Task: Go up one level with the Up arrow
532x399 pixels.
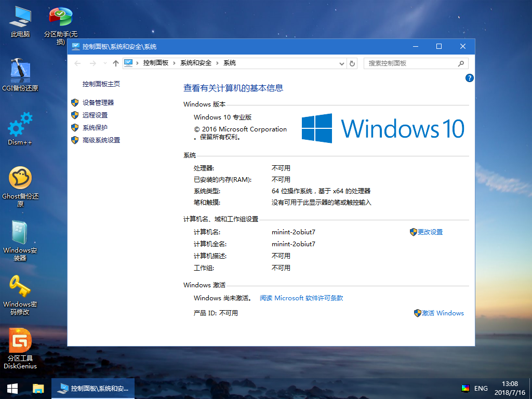Action: coord(116,63)
